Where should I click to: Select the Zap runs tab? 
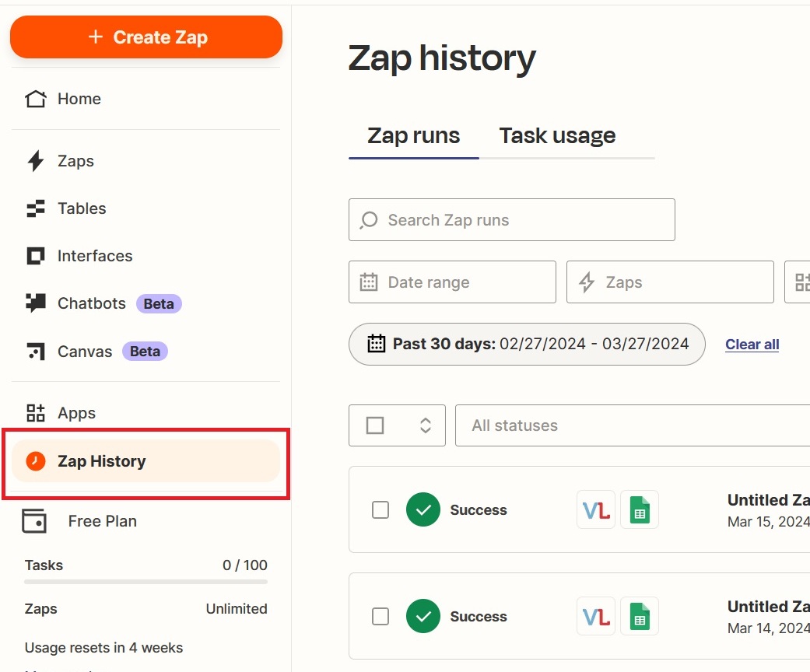pos(413,136)
